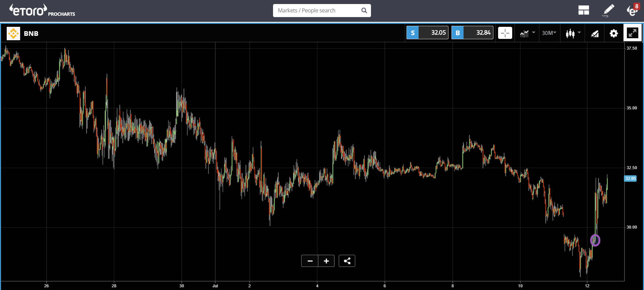Open the chart layout grid icon
The height and width of the screenshot is (290, 644).
coord(584,10)
